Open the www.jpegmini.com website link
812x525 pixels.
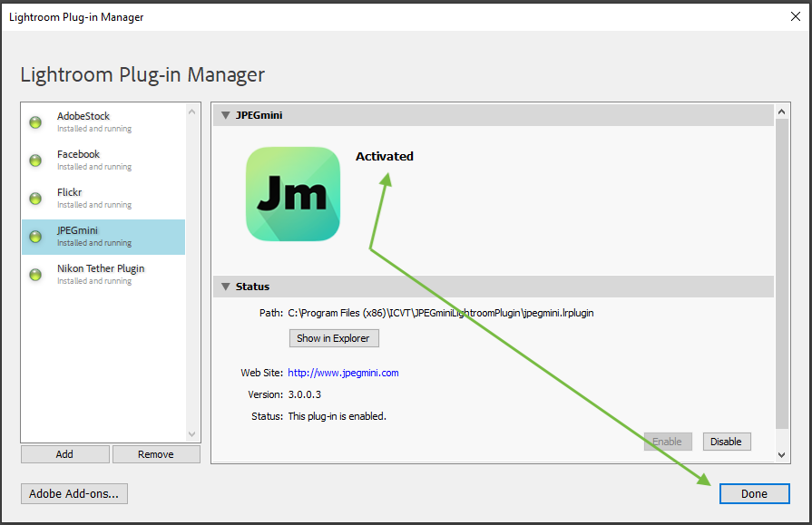coord(343,373)
